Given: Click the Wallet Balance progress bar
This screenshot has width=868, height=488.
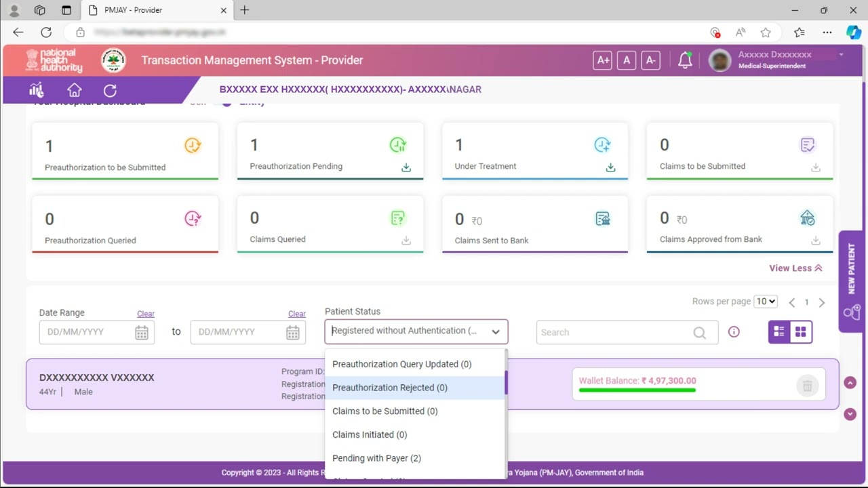Looking at the screenshot, I should pyautogui.click(x=637, y=390).
